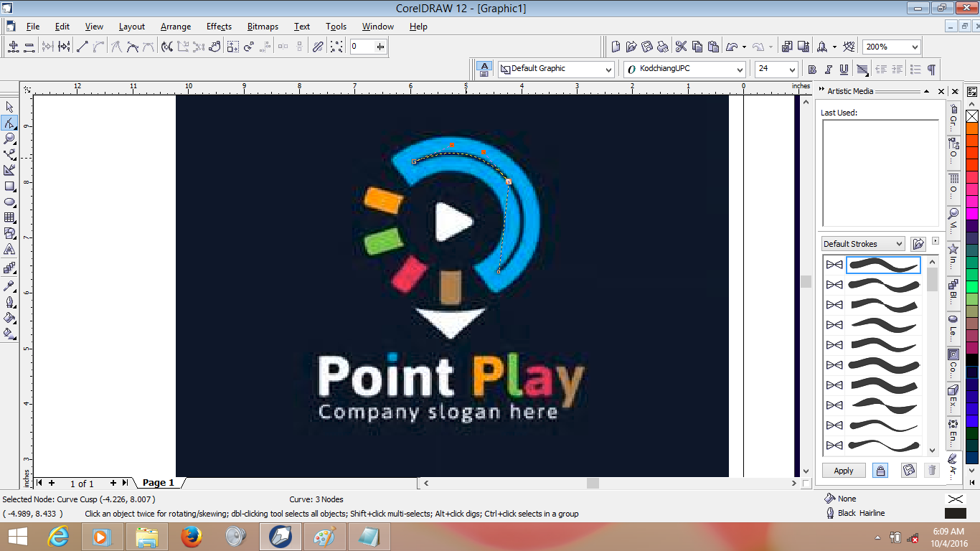Open the Bitmaps menu
Image resolution: width=980 pixels, height=551 pixels.
pyautogui.click(x=263, y=27)
